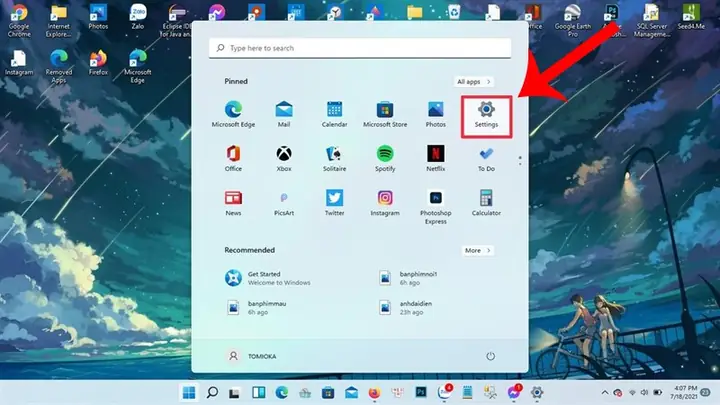Open the pinned Twitter app
Image resolution: width=720 pixels, height=405 pixels.
click(x=334, y=202)
